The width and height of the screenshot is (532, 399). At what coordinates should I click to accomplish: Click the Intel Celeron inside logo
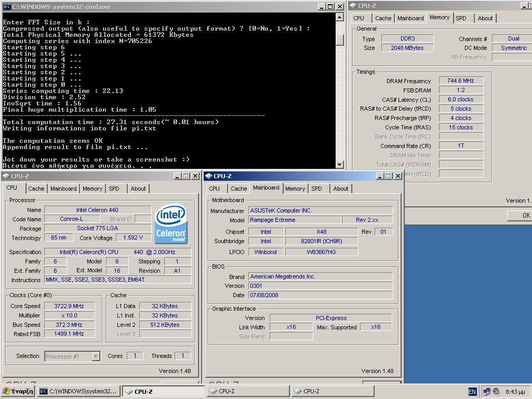[x=171, y=223]
